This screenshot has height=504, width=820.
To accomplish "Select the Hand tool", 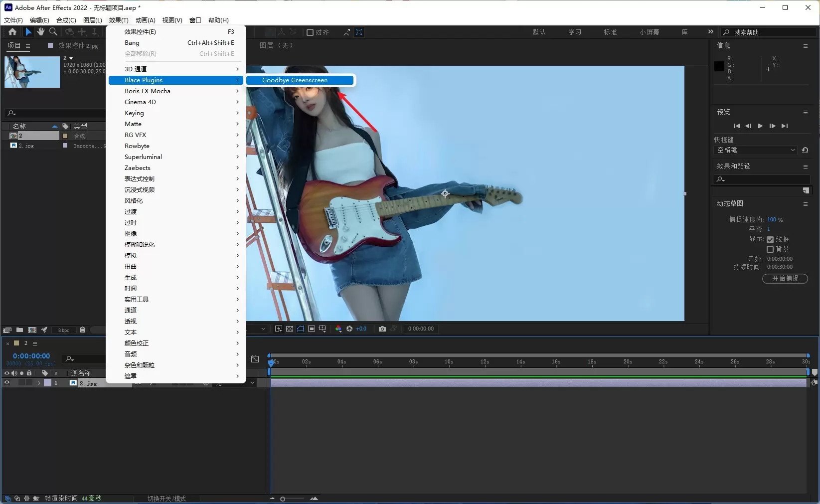I will (x=40, y=32).
